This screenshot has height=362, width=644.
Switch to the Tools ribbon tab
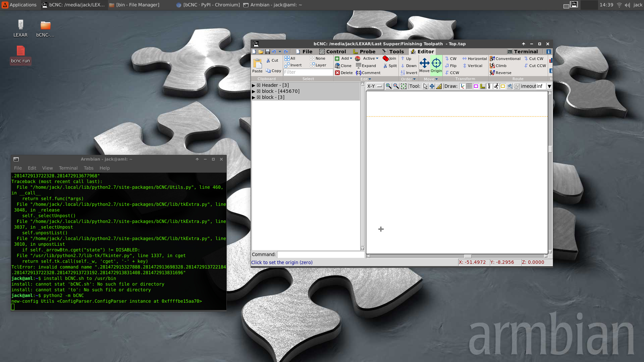tap(393, 52)
